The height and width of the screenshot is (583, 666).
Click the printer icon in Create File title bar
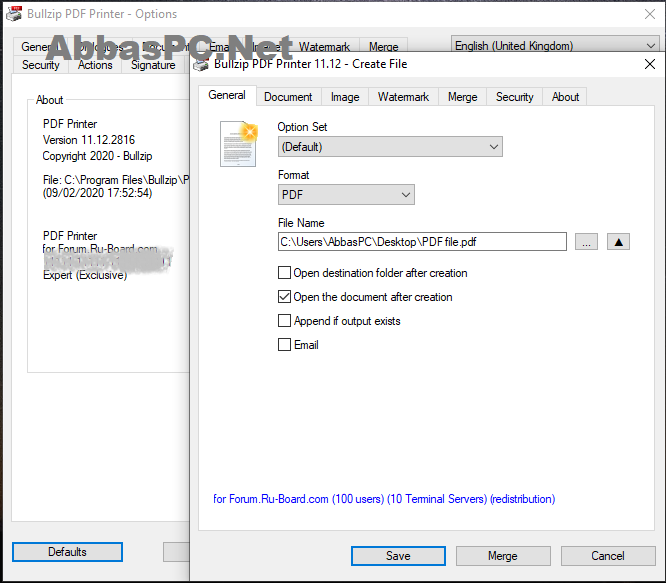pyautogui.click(x=201, y=65)
